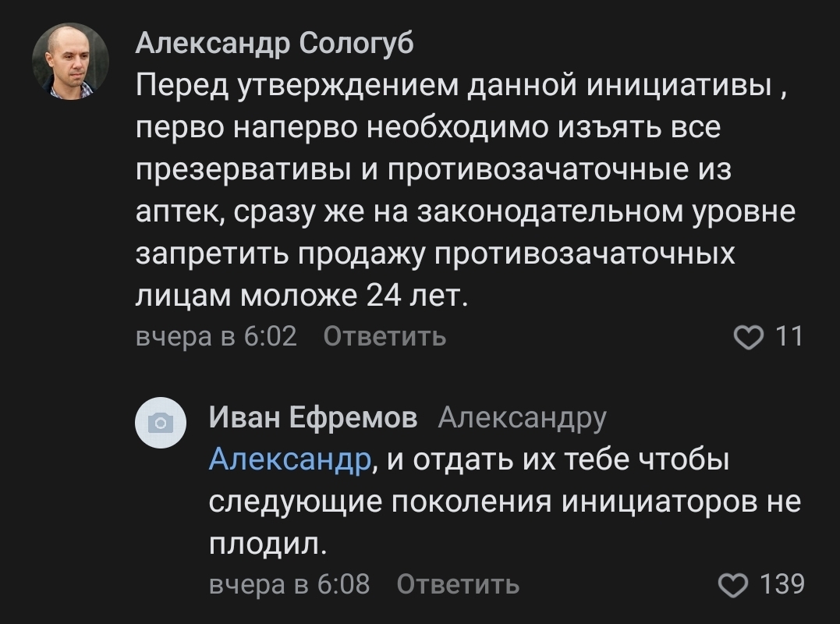Open Александр Сологуб's profile photo
This screenshot has width=840, height=624.
coord(70,61)
